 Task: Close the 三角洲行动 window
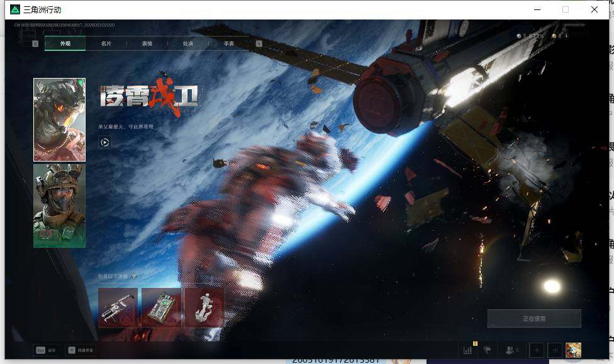[594, 9]
